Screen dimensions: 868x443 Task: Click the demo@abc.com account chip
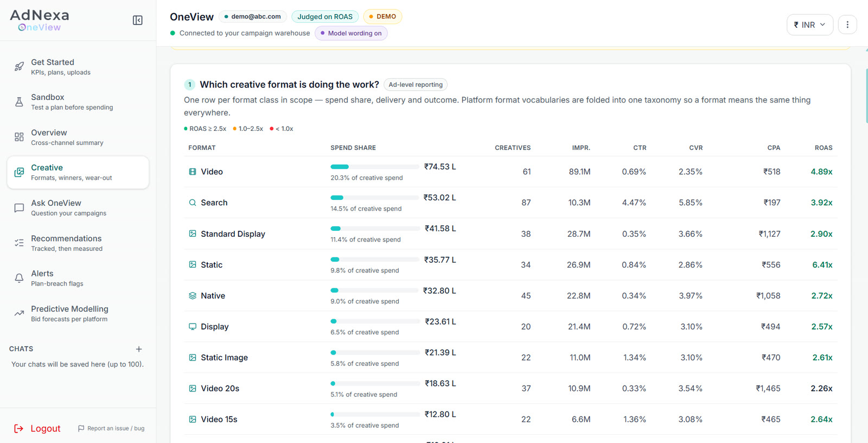pos(253,17)
